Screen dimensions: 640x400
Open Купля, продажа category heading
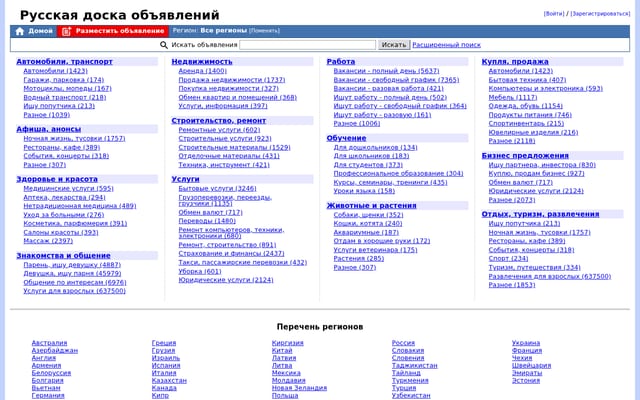pos(515,62)
